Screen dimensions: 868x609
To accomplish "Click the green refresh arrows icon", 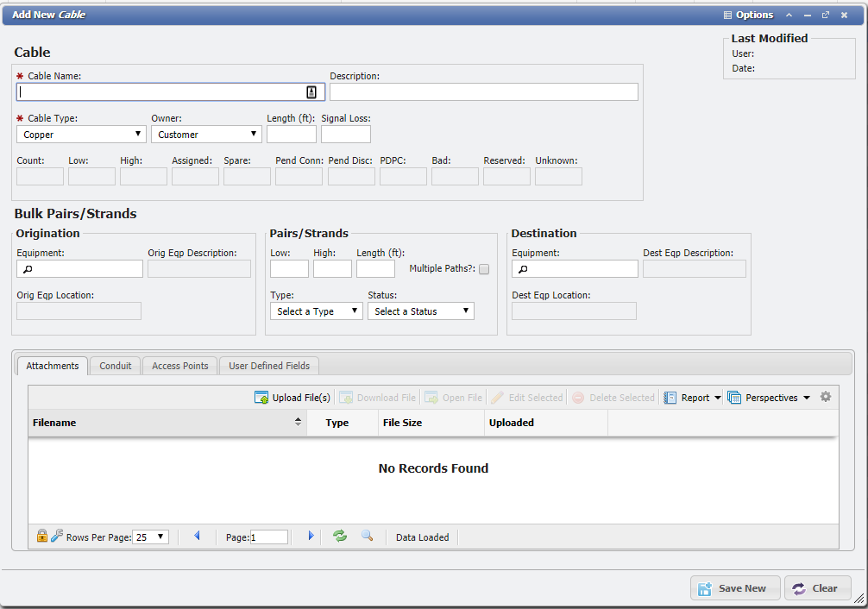I will [x=340, y=536].
